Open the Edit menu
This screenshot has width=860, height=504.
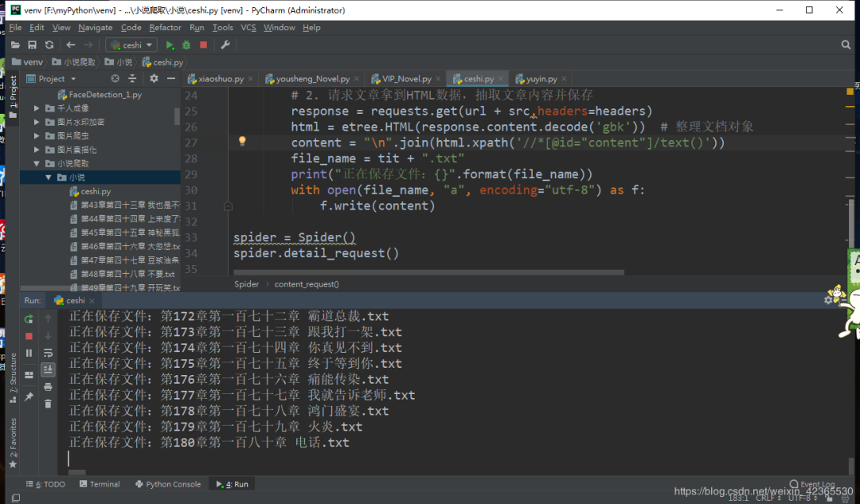37,27
